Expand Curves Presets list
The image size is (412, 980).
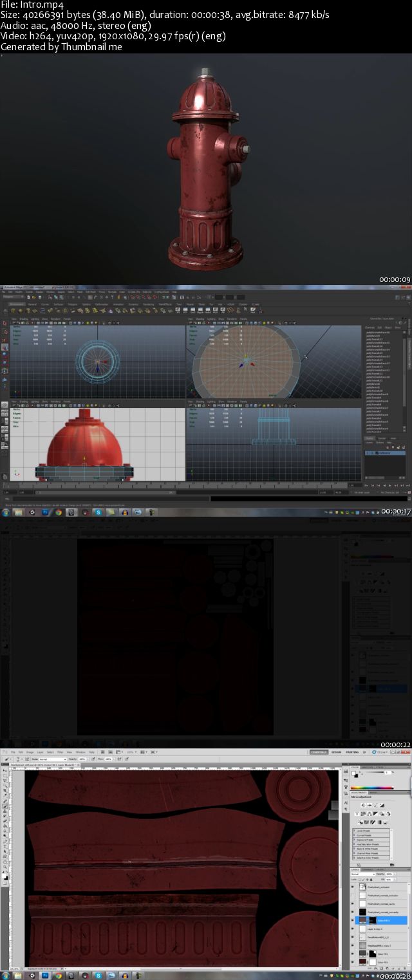pos(354,835)
